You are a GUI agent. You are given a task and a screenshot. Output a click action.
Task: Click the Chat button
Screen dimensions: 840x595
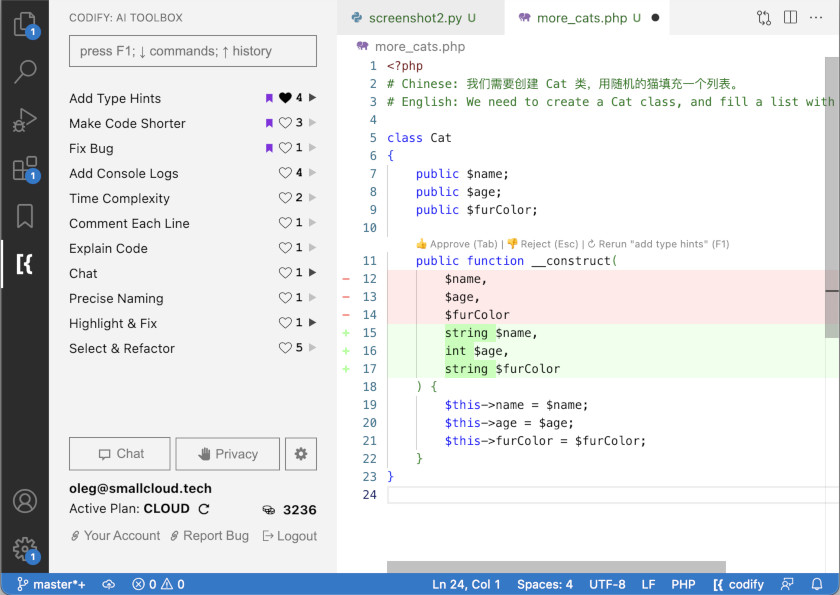[x=119, y=454]
